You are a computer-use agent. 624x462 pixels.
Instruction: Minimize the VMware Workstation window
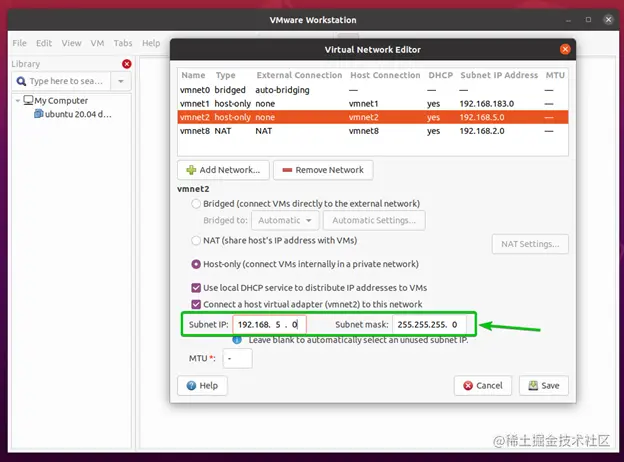[568, 20]
